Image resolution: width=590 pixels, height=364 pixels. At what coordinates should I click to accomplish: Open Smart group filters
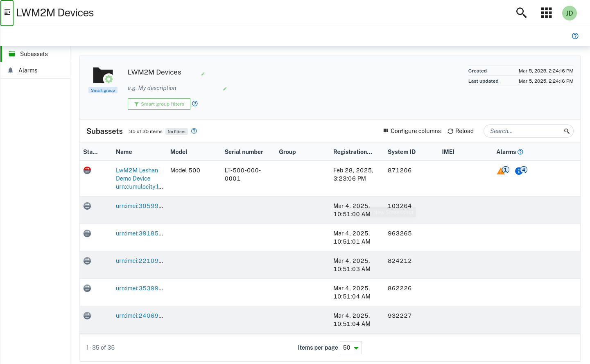tap(159, 104)
